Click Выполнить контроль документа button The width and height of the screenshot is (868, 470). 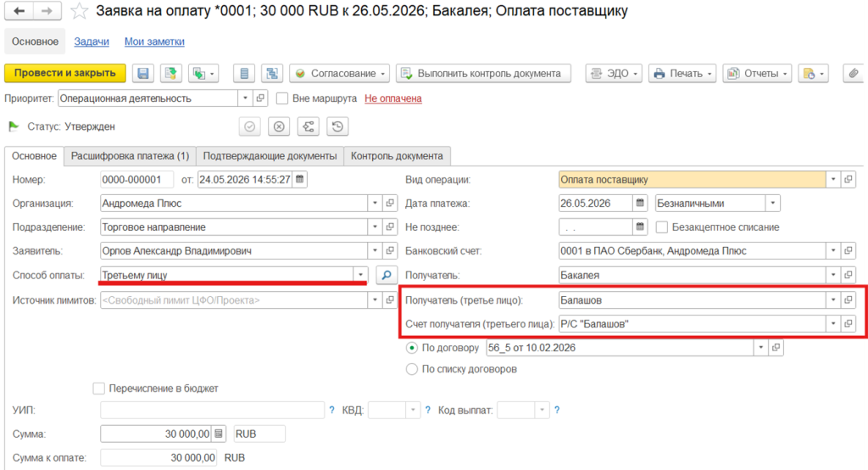coord(483,73)
